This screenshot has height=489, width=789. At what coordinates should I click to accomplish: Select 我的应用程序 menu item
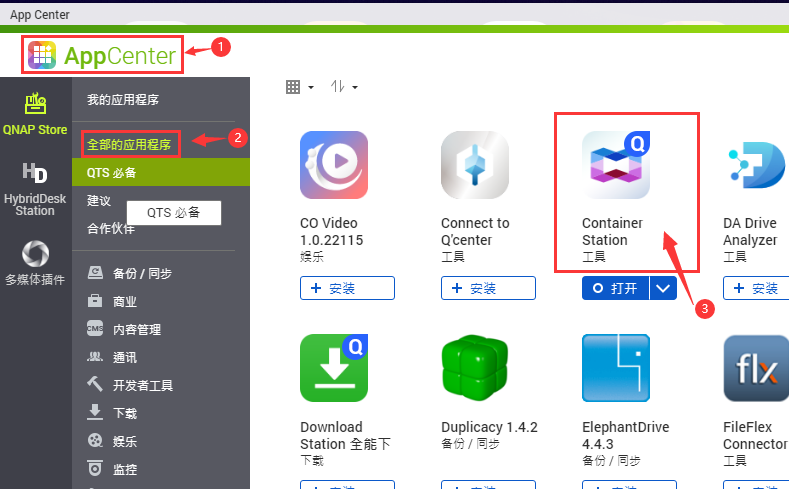coord(123,100)
